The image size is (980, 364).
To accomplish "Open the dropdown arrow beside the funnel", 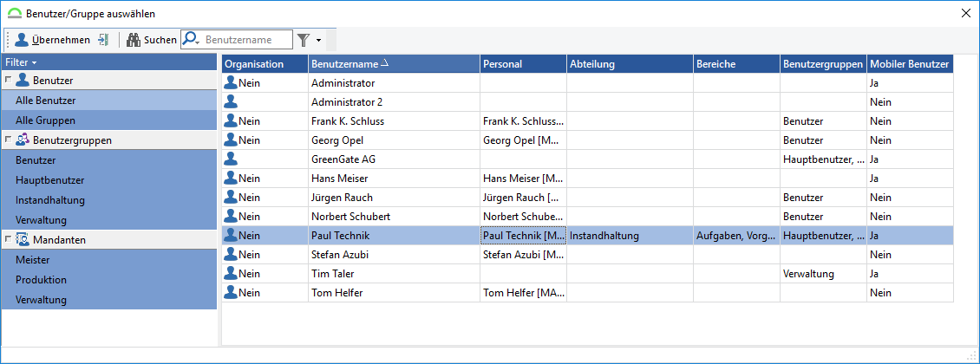I will point(319,41).
